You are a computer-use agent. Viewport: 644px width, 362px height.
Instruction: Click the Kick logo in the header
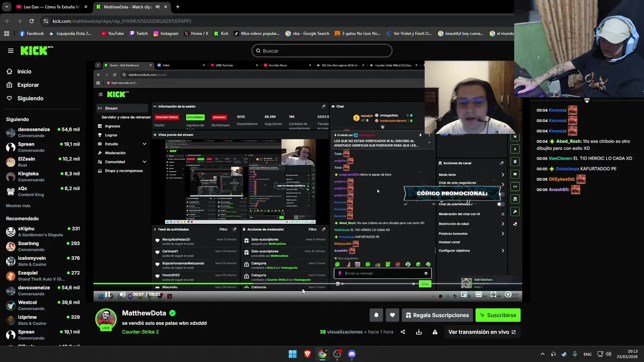pyautogui.click(x=37, y=50)
